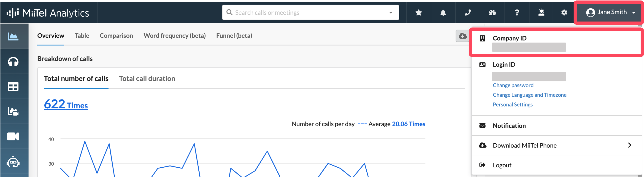644x177 pixels.
Task: Focus the Search calls or meetings field
Action: click(x=311, y=13)
